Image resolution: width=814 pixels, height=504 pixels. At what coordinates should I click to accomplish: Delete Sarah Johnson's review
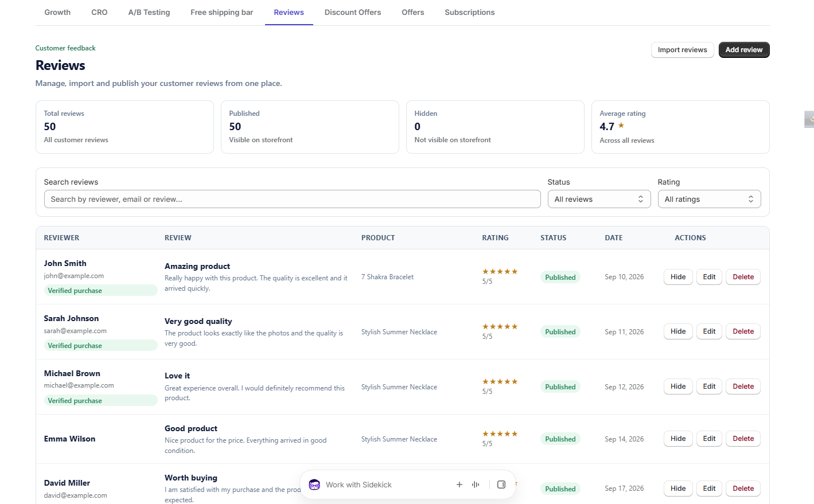pos(743,331)
